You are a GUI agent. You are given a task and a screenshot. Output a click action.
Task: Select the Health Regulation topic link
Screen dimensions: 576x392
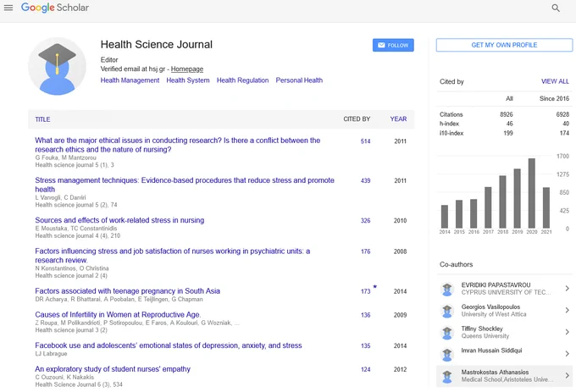pos(242,80)
